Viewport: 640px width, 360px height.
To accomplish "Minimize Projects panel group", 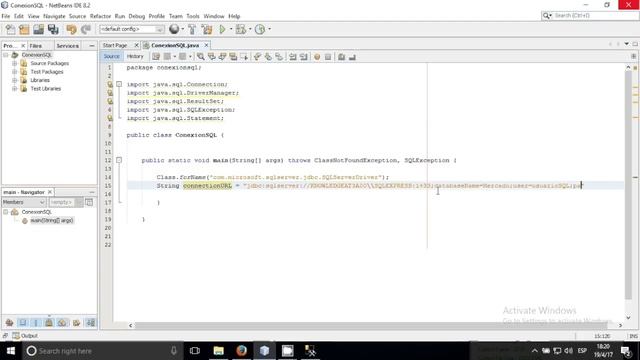I will 91,46.
